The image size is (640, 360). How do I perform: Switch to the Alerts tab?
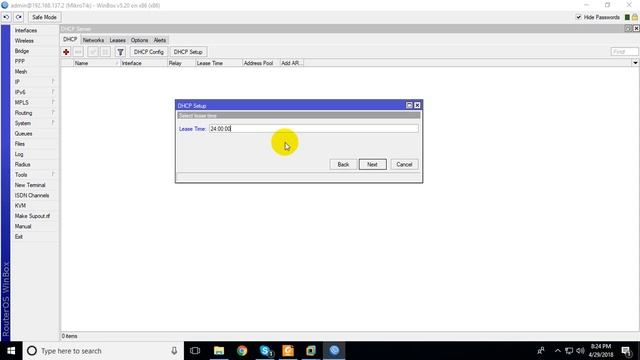pyautogui.click(x=160, y=40)
